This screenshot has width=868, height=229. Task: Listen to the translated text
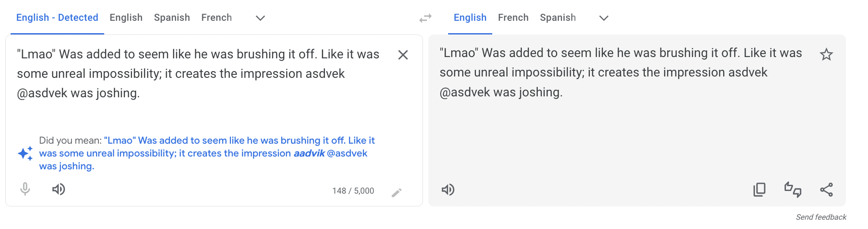pos(448,190)
